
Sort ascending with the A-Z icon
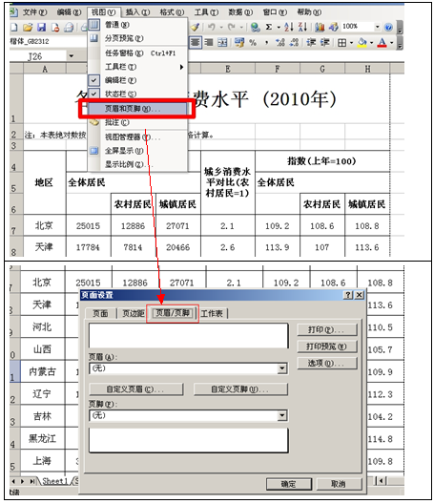point(288,27)
